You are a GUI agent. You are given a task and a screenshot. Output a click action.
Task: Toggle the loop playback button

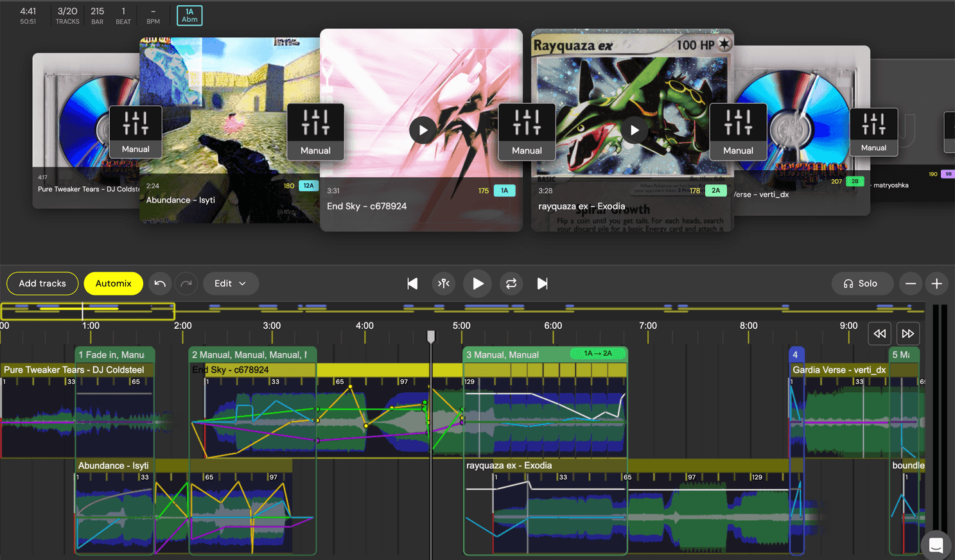tap(511, 283)
